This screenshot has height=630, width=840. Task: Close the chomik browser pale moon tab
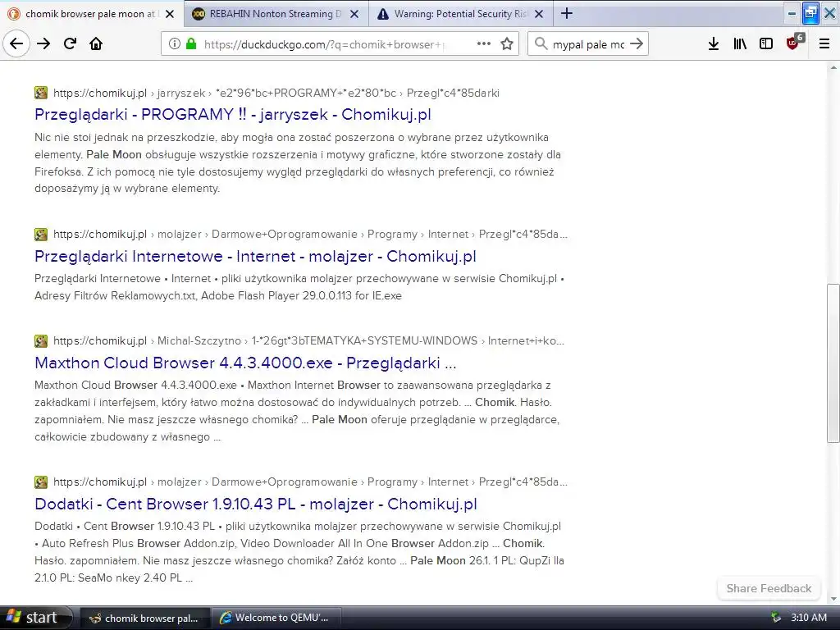[170, 14]
